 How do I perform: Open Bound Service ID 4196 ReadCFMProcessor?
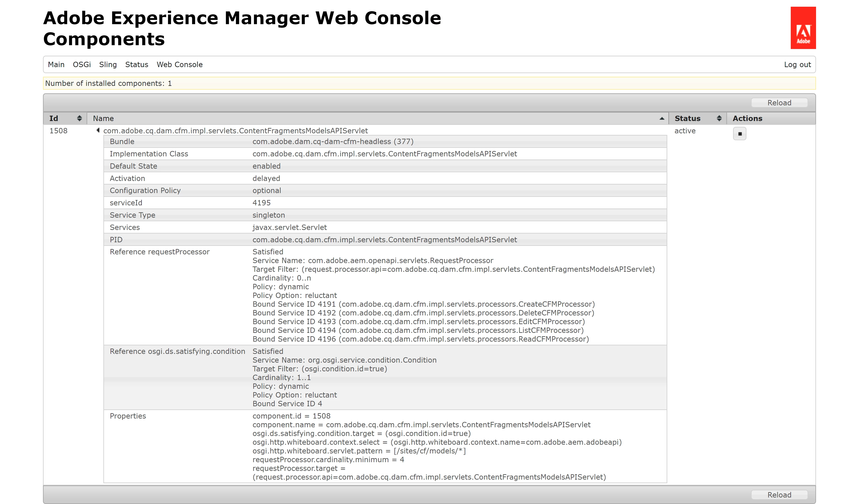point(326,339)
